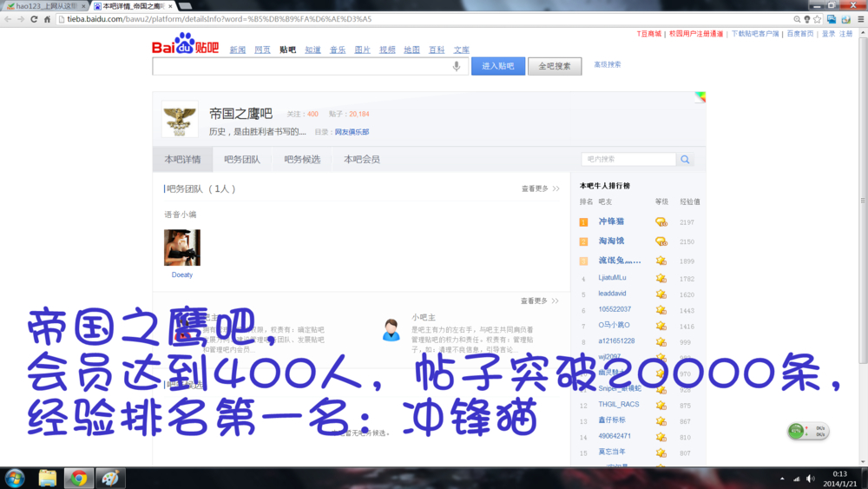Screen dimensions: 868x489
Task: Reload the current page
Action: point(34,19)
